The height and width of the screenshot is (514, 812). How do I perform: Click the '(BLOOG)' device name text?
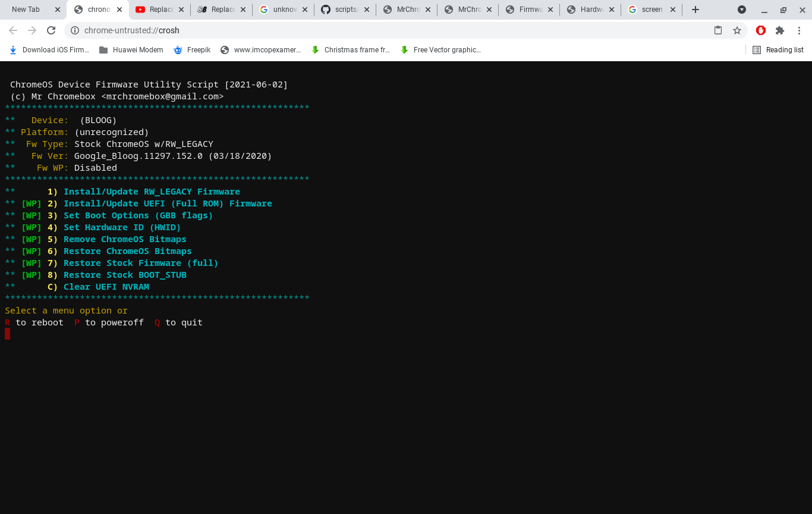pyautogui.click(x=98, y=120)
